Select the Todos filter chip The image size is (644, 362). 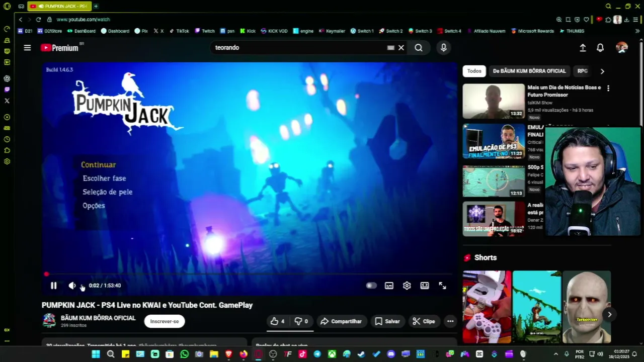coord(474,71)
